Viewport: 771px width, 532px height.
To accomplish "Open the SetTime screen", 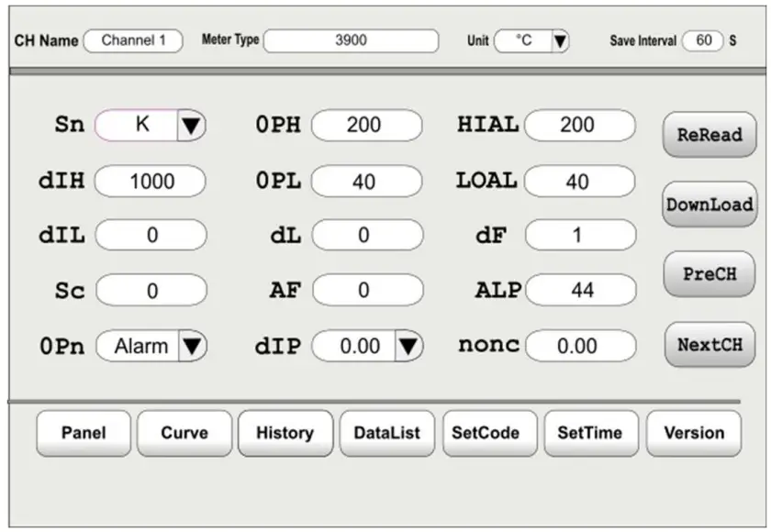I will pos(591,432).
